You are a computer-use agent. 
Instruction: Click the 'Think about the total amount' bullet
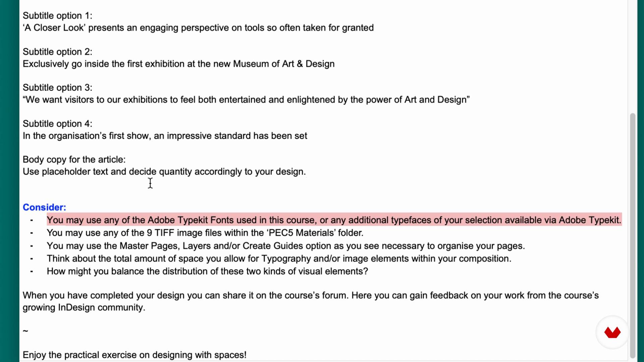pyautogui.click(x=279, y=259)
